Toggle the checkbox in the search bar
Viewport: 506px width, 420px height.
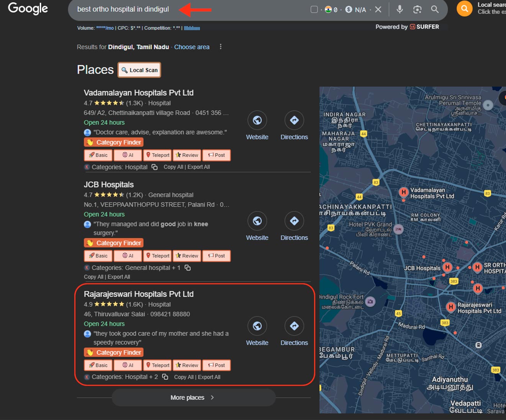click(314, 9)
